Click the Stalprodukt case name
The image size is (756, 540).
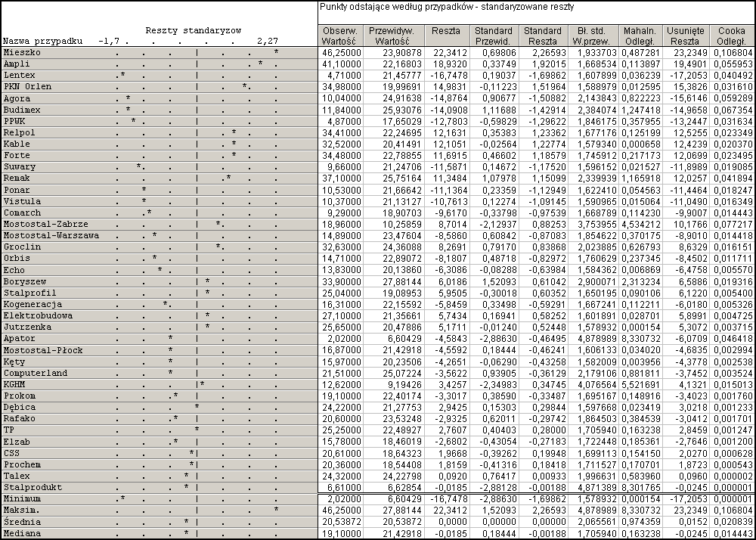(33, 488)
